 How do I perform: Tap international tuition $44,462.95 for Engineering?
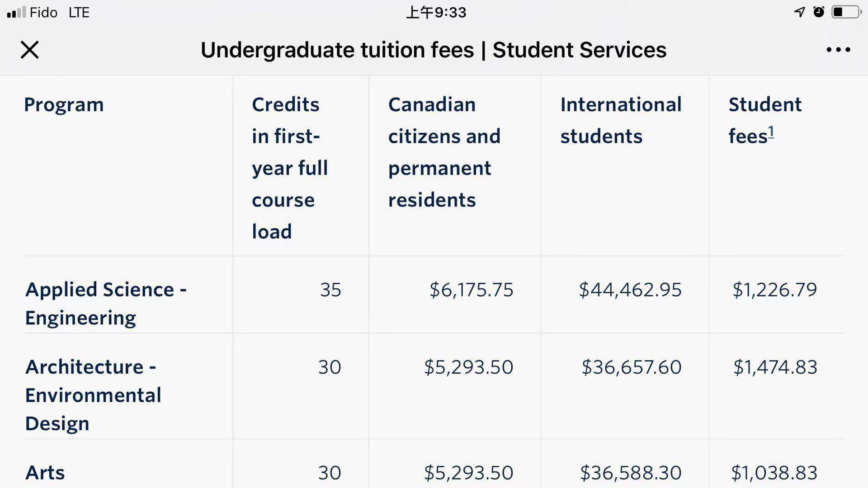[x=630, y=290]
